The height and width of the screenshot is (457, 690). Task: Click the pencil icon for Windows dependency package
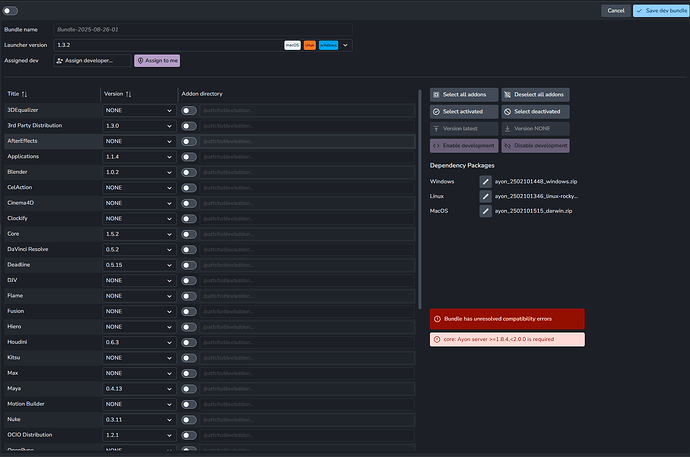point(486,181)
